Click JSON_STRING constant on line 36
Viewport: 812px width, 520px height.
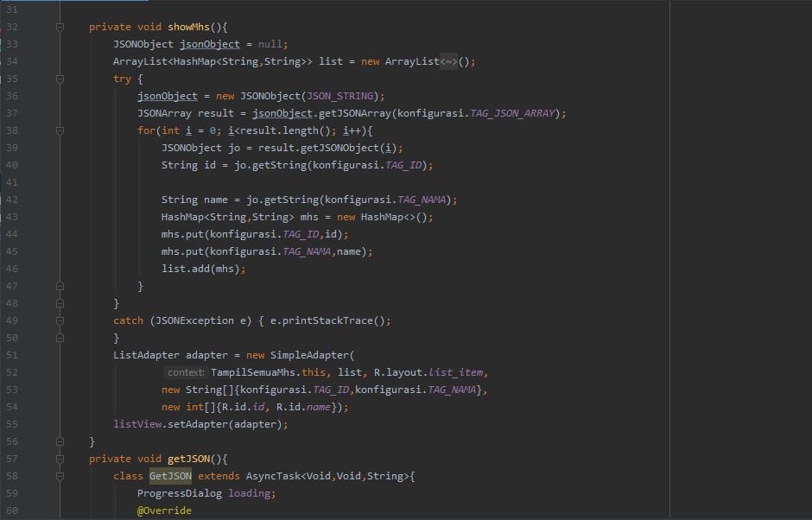click(x=340, y=96)
